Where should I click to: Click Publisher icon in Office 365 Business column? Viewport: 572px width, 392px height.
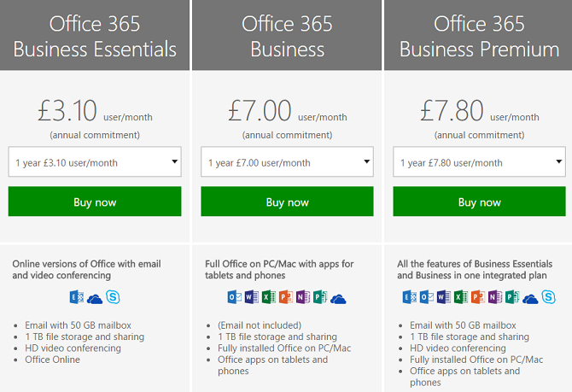(320, 298)
